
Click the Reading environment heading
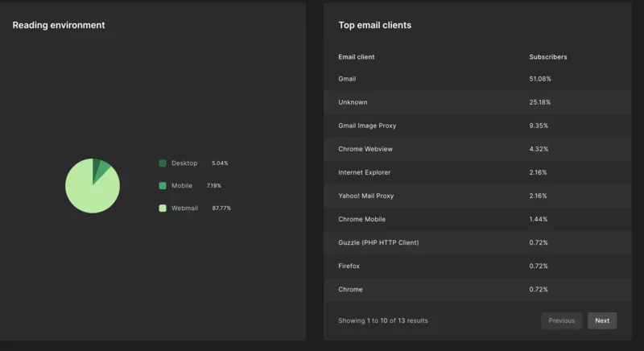click(59, 25)
